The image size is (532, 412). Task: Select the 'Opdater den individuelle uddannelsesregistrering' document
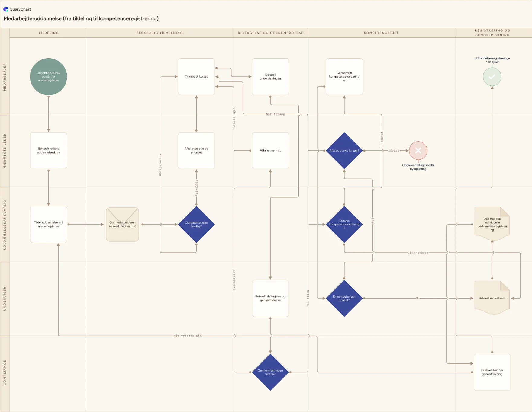pos(492,224)
